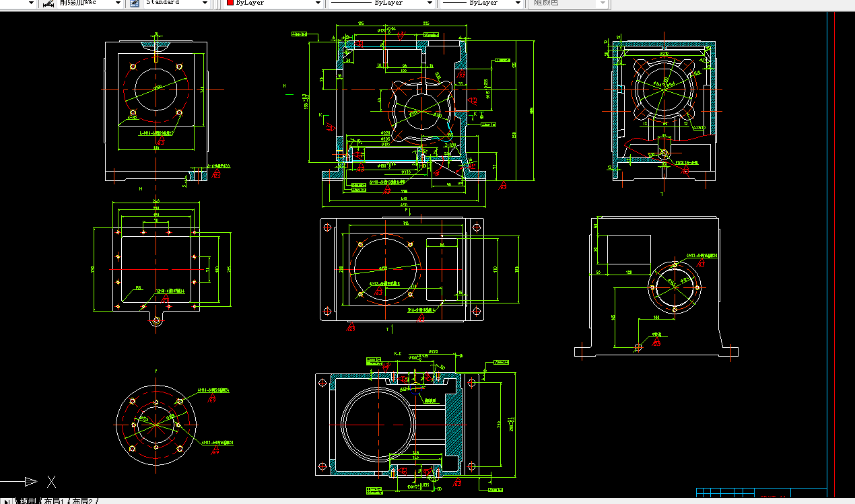Screen dimensions: 855x504
Task: Click the leftmost dropdown arrow before the dimension style icon
Action: [x=32, y=3]
